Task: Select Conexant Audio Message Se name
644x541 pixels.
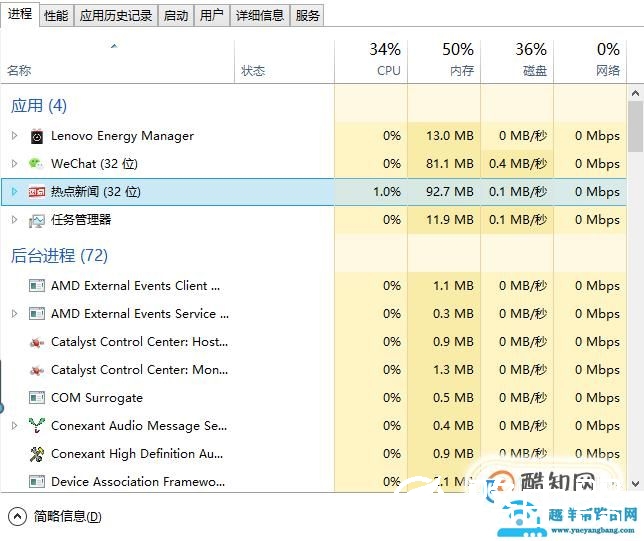Action: tap(139, 426)
